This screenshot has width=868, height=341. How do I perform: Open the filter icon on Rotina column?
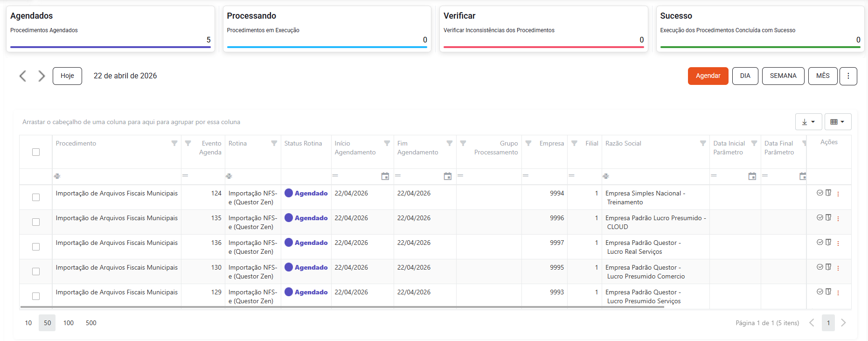274,143
